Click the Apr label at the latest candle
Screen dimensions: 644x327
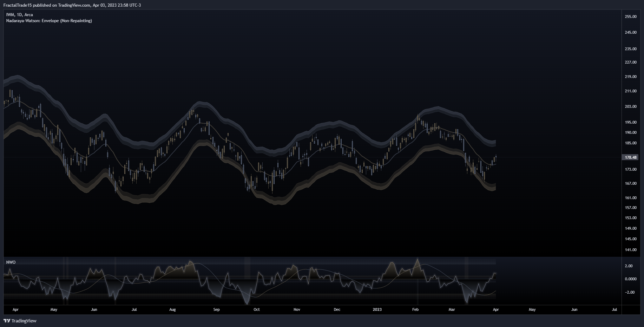pos(496,309)
